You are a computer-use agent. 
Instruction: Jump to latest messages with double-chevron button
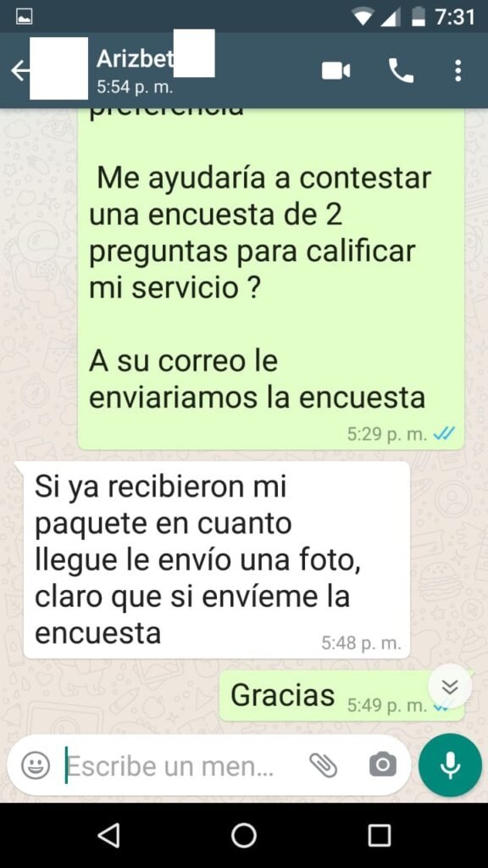tap(450, 687)
